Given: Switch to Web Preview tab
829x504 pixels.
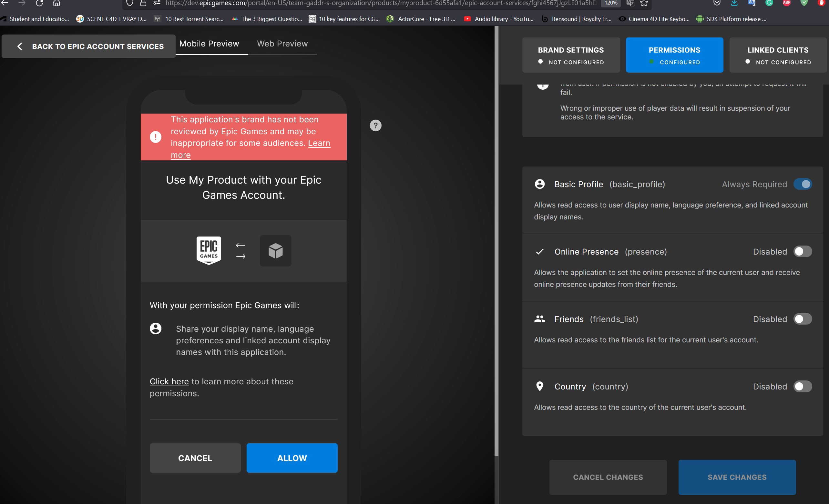Looking at the screenshot, I should pyautogui.click(x=282, y=44).
